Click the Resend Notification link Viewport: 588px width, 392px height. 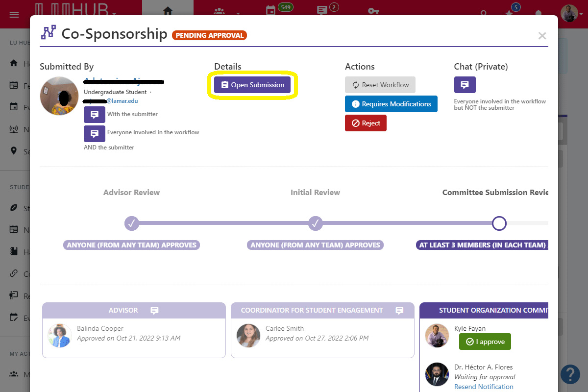(x=484, y=387)
